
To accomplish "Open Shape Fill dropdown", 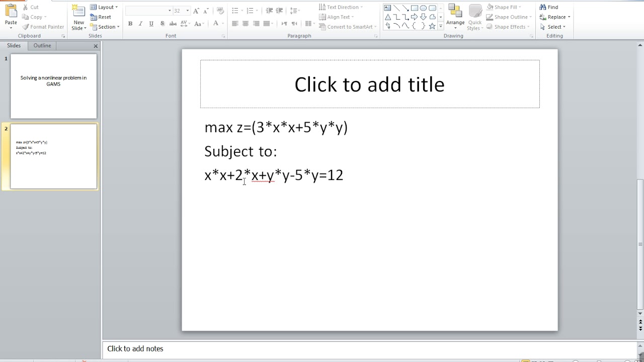I will 504,7.
